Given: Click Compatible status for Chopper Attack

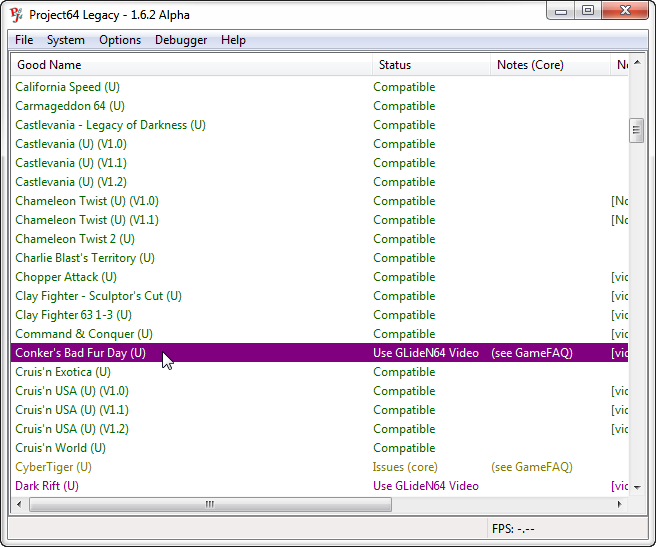Looking at the screenshot, I should (404, 277).
